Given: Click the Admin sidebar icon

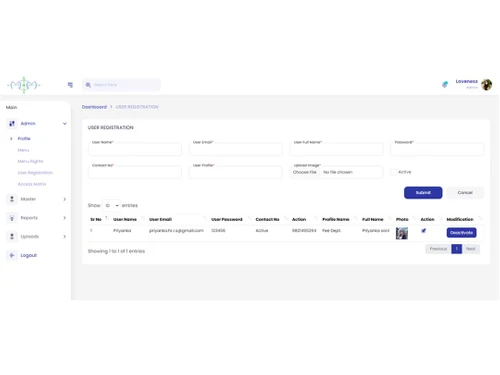Looking at the screenshot, I should tap(12, 124).
